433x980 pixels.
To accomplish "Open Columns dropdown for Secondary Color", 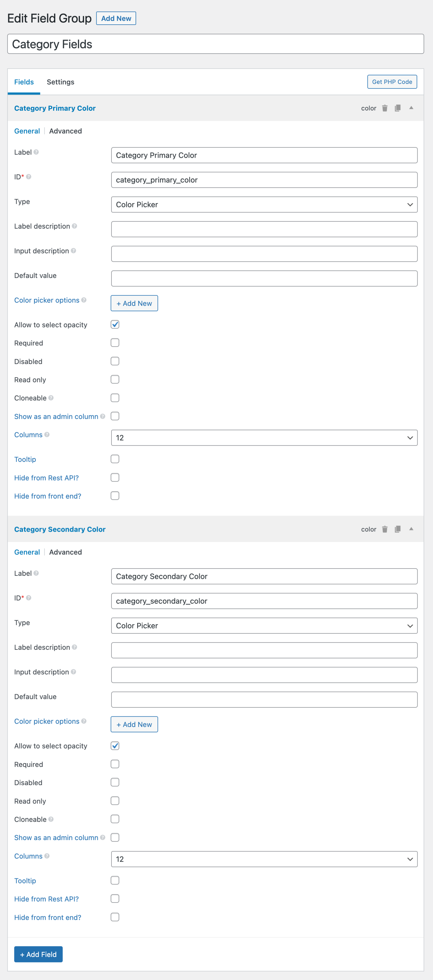I will [x=264, y=859].
